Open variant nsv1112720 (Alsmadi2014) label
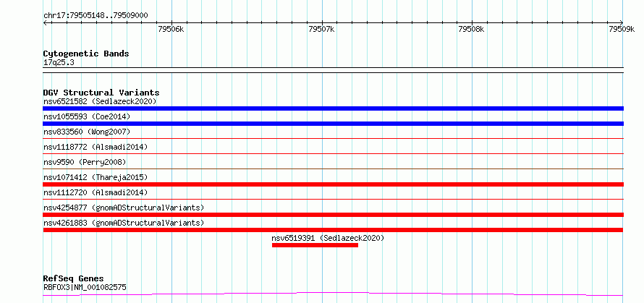 coord(96,192)
